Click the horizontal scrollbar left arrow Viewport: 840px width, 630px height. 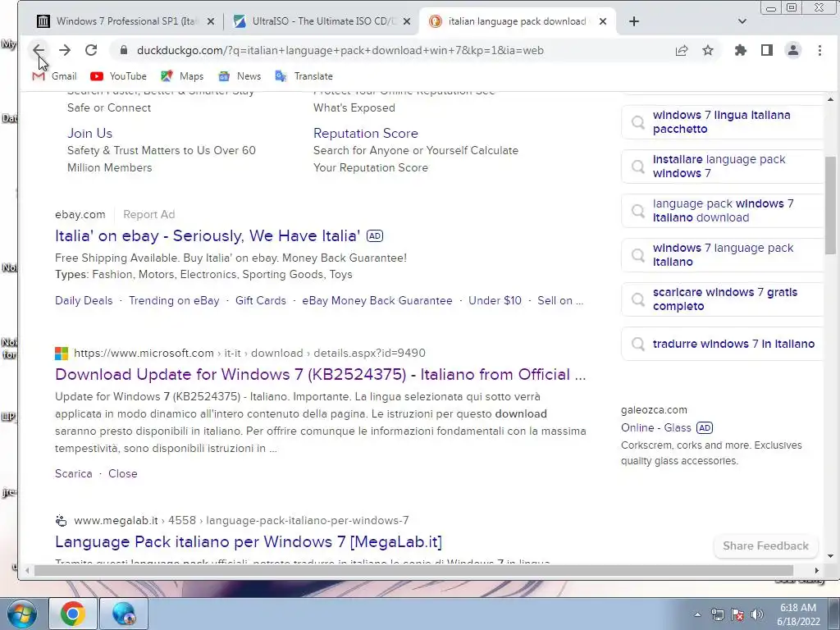27,571
